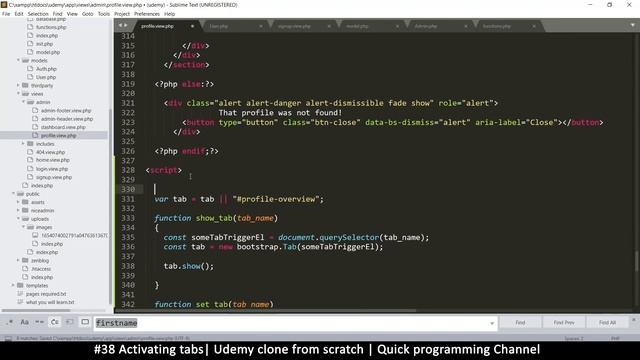Open login.view.php file icon
The image size is (640, 360).
tap(30, 169)
